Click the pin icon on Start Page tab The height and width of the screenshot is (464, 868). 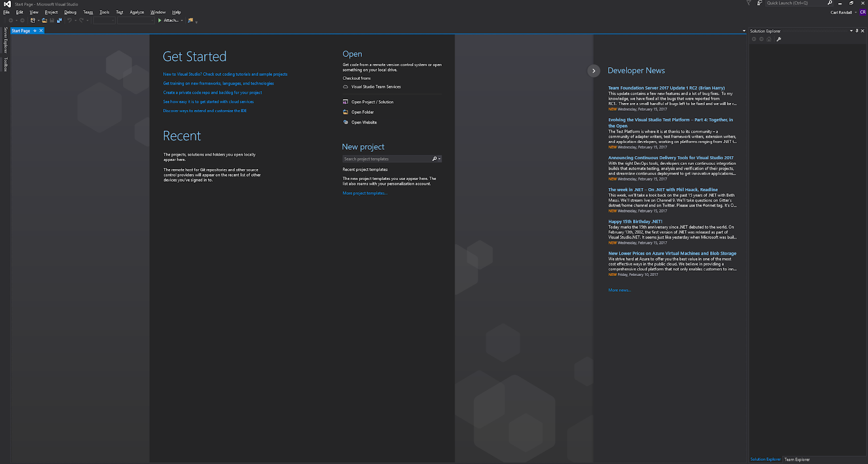point(35,31)
